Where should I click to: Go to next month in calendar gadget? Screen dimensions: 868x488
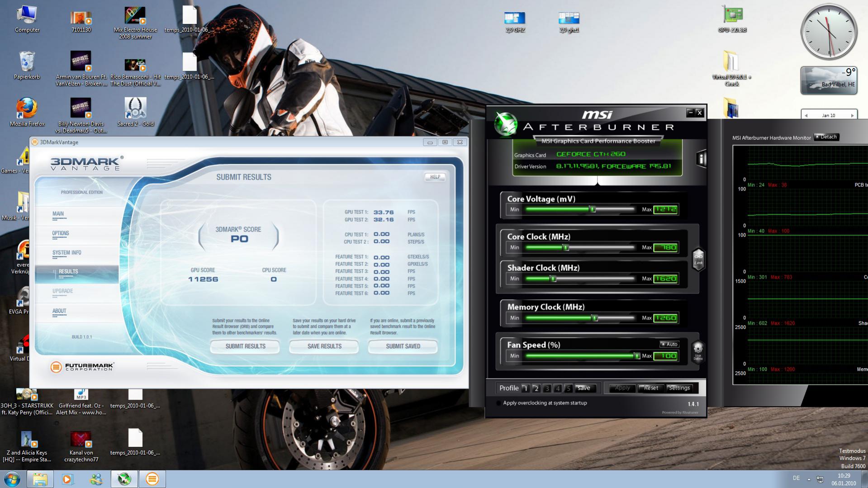click(x=852, y=115)
